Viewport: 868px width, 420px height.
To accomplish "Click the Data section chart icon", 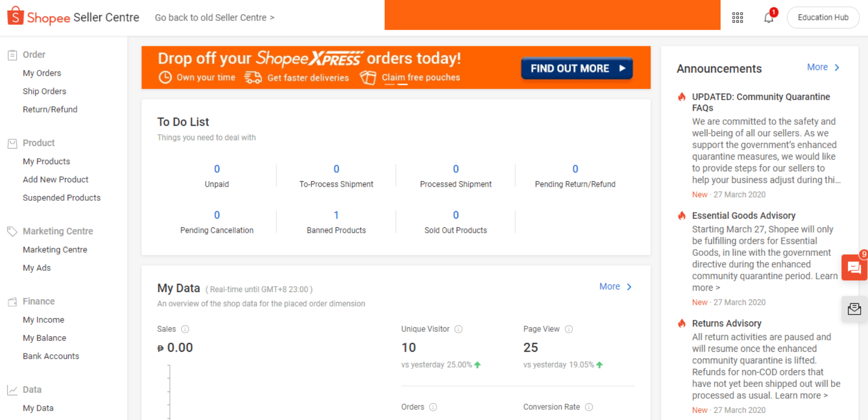I will [x=12, y=390].
